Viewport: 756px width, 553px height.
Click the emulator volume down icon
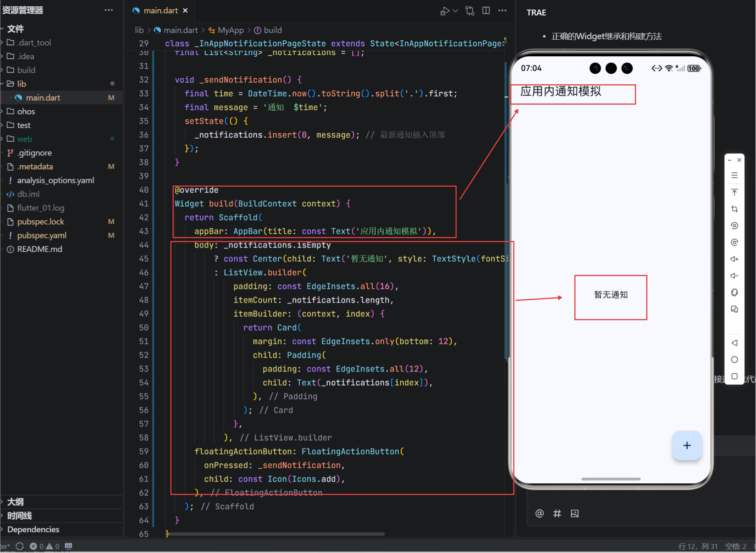(x=734, y=276)
